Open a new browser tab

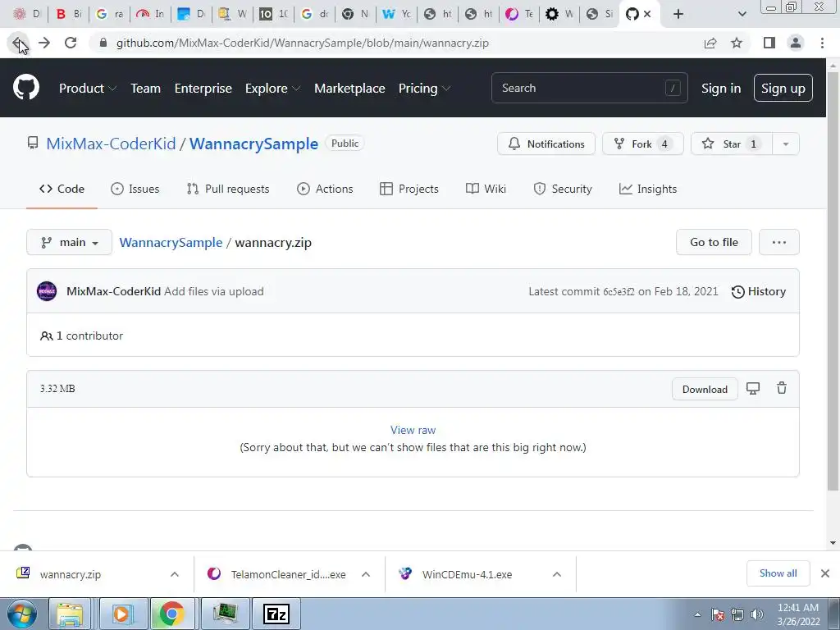[x=678, y=14]
